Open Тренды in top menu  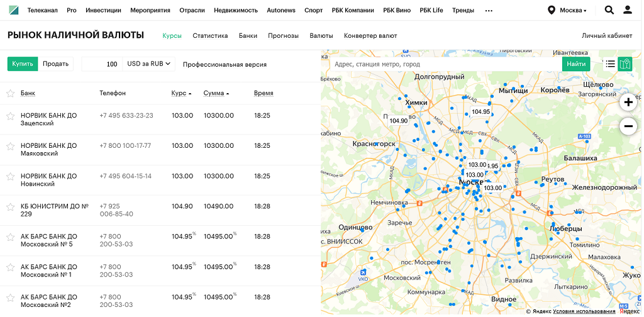(x=463, y=10)
